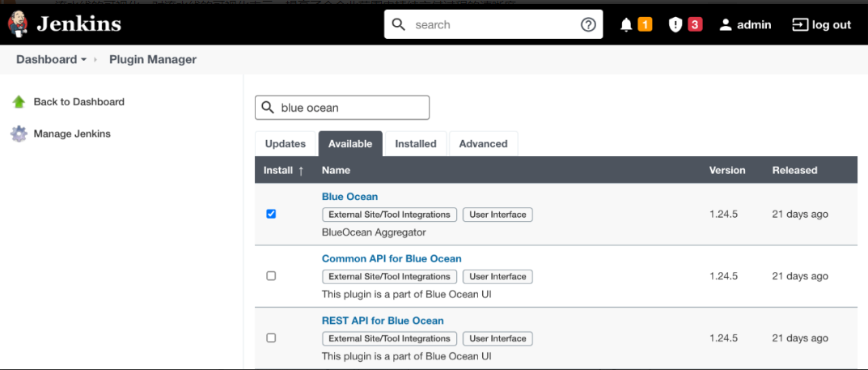868x370 pixels.
Task: Click the log out link
Action: coord(832,25)
